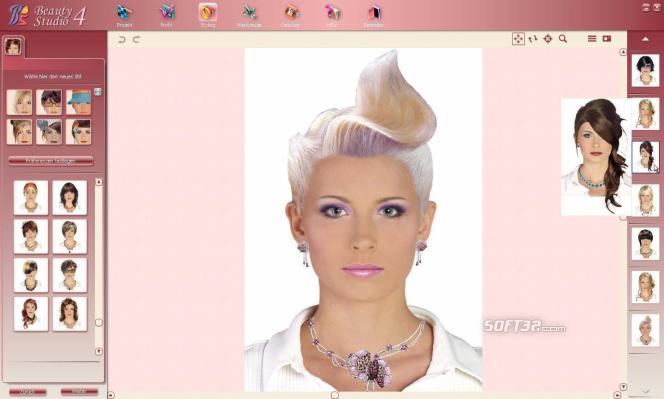Click the orange camera icon in top toolbar
This screenshot has width=664, height=399.
tap(290, 15)
